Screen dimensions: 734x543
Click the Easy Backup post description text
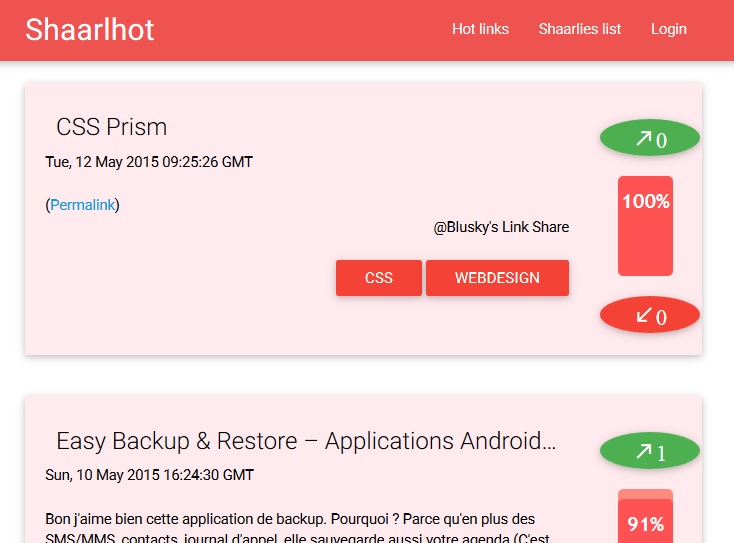point(290,520)
